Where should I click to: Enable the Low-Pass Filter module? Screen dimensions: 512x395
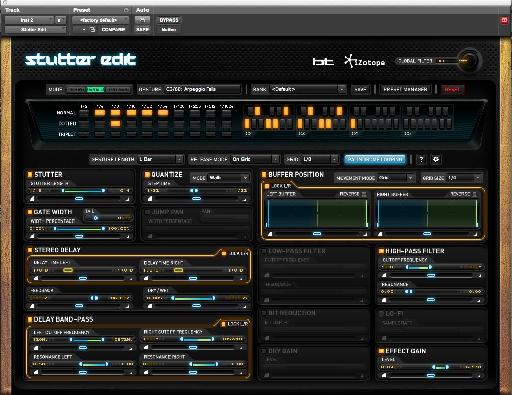264,251
